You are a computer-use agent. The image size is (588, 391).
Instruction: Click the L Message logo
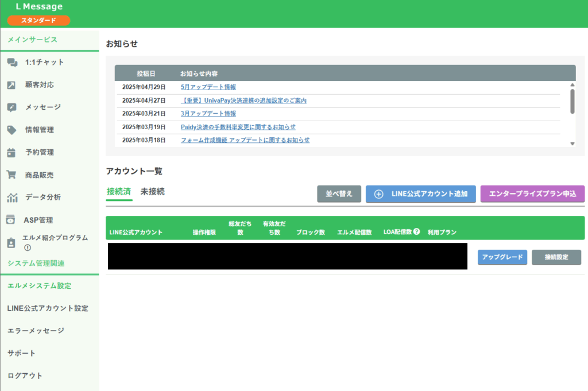pyautogui.click(x=39, y=6)
